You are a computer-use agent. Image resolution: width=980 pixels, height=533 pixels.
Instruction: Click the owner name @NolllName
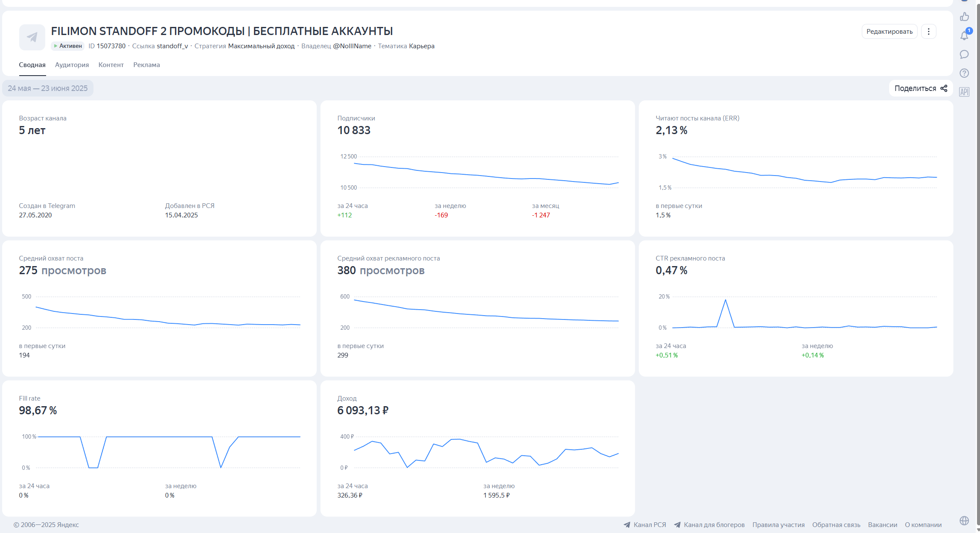352,46
